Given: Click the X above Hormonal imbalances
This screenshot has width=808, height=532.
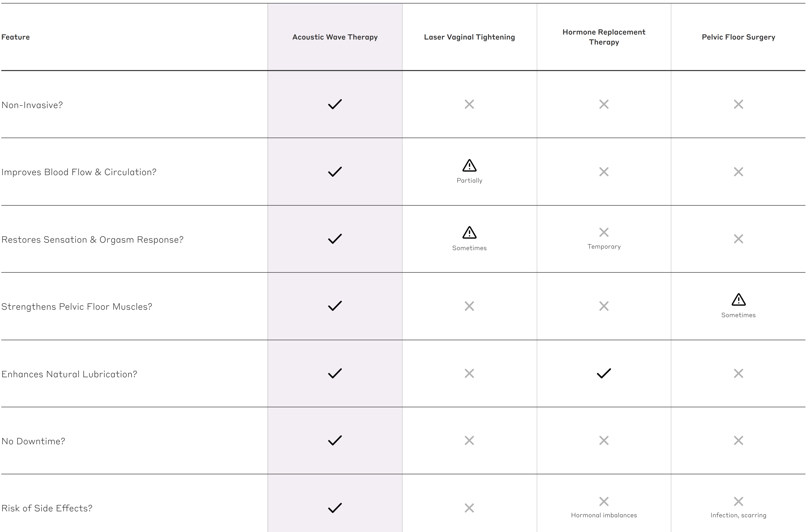Looking at the screenshot, I should (x=604, y=501).
